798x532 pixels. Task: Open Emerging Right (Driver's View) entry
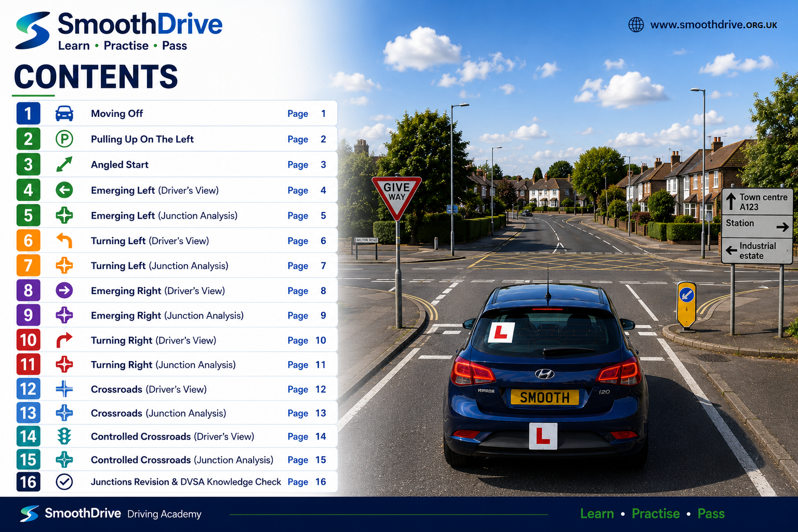point(177,290)
